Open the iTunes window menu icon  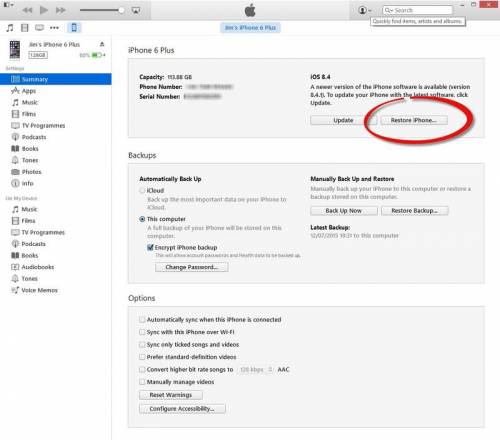8,5
